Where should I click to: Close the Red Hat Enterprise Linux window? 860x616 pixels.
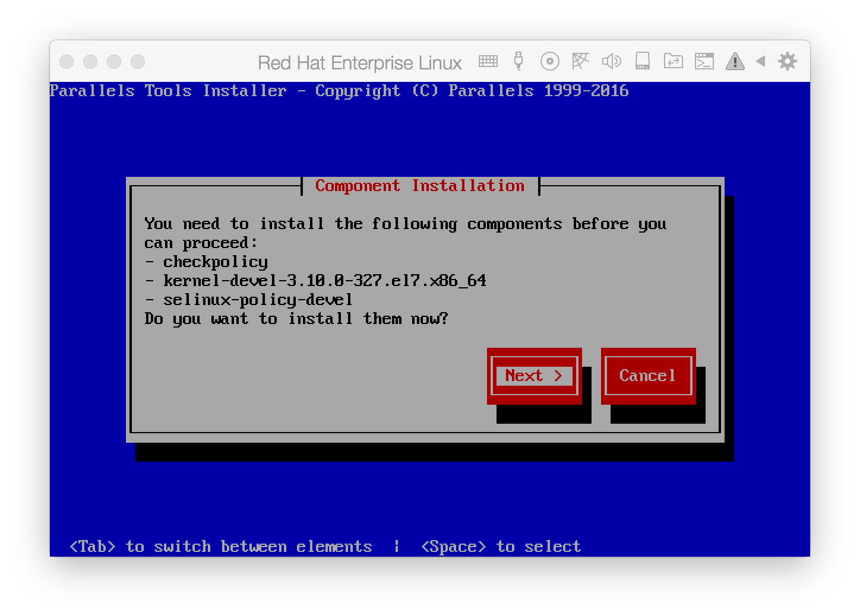[x=67, y=62]
